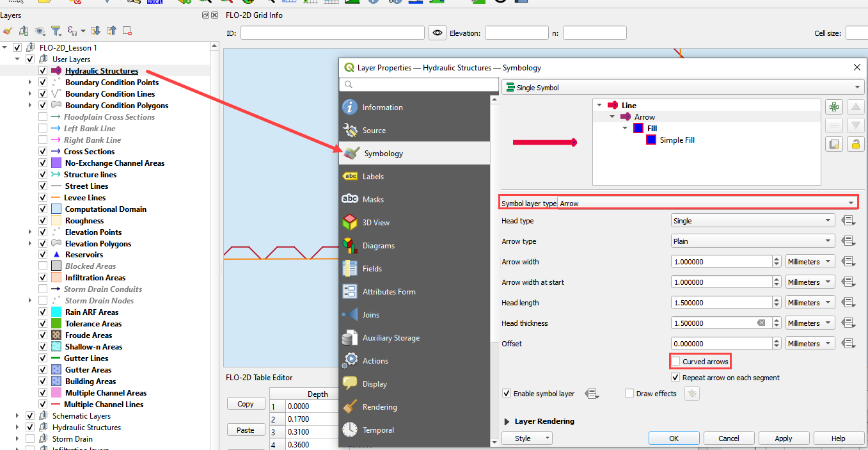Lock the symbol layer color with padlock icon
This screenshot has height=450, width=868.
[x=855, y=144]
